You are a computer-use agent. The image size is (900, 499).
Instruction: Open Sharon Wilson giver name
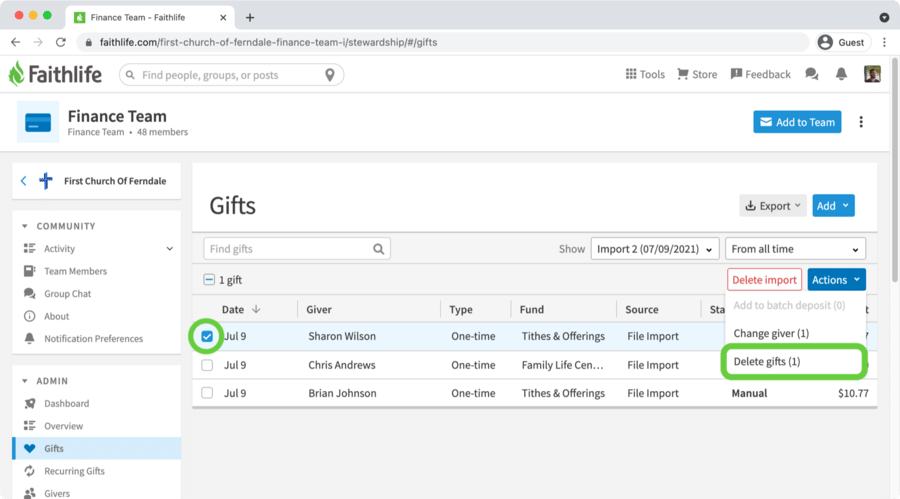pos(342,336)
